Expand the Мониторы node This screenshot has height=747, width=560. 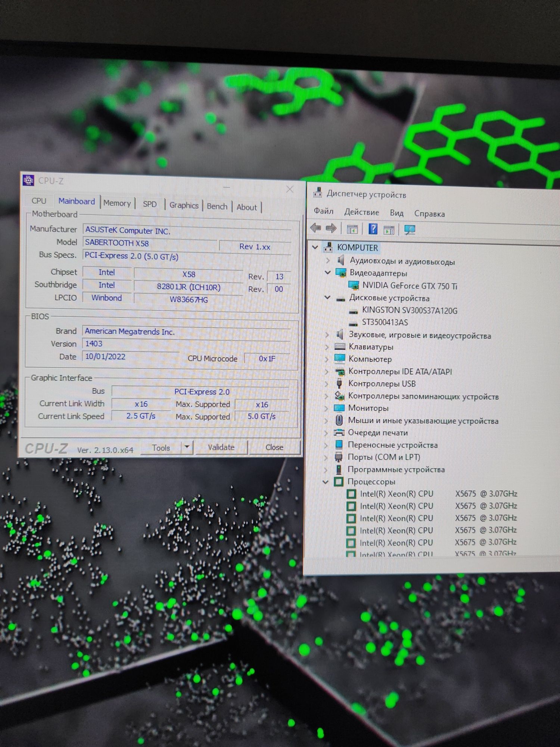[x=326, y=408]
